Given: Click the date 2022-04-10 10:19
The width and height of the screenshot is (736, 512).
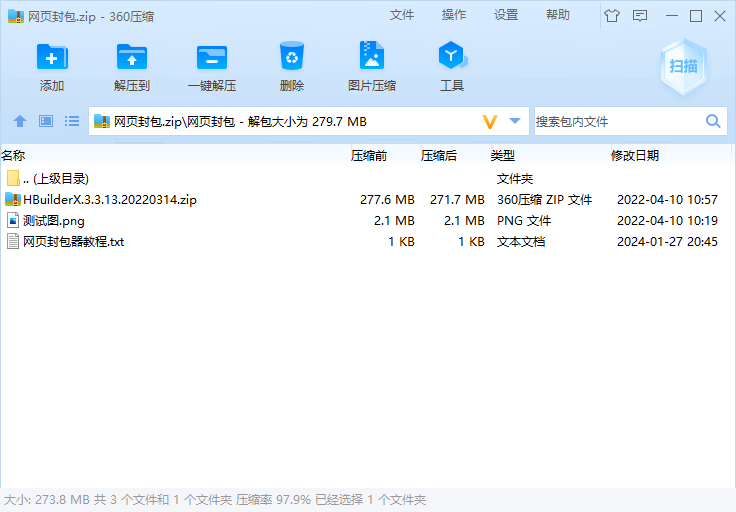Looking at the screenshot, I should (x=667, y=221).
